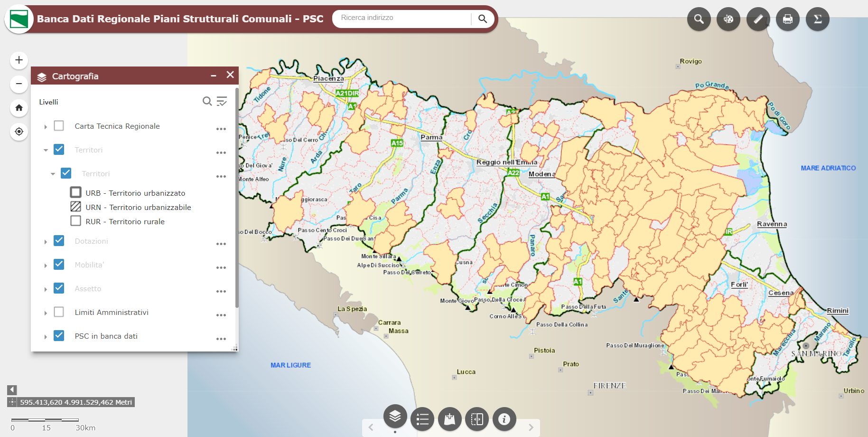Click the address search submit button
Image resolution: width=868 pixels, height=437 pixels.
coord(483,19)
